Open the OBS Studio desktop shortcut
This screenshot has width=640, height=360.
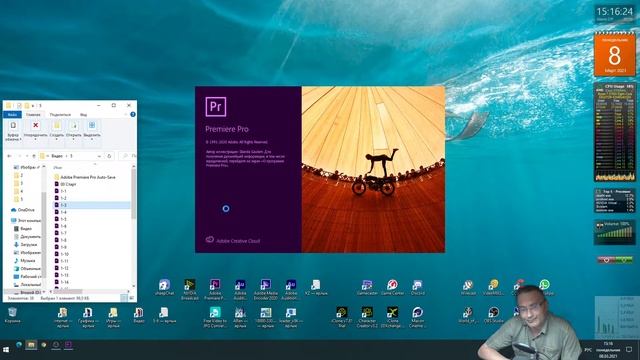tap(493, 315)
